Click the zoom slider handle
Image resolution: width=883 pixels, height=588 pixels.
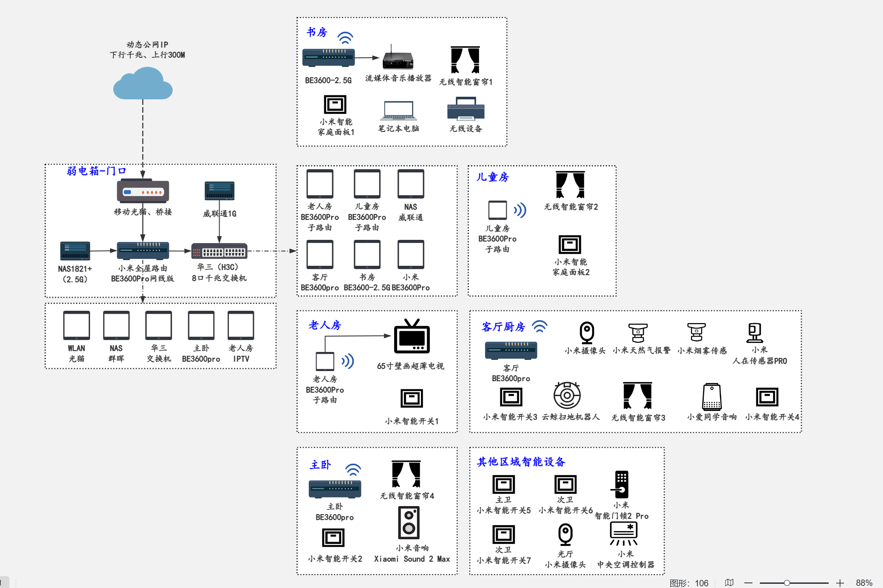787,583
